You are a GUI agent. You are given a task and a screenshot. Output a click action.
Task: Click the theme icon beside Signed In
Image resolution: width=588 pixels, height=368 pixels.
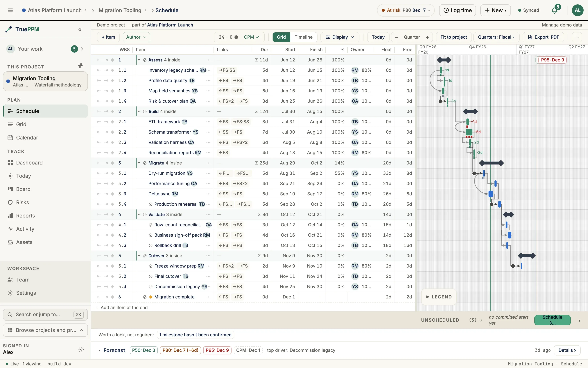[x=81, y=349]
